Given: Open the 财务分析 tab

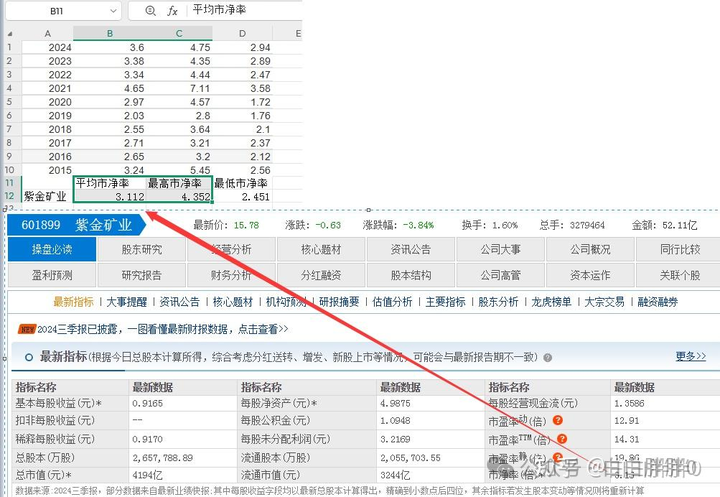Looking at the screenshot, I should coord(231,275).
